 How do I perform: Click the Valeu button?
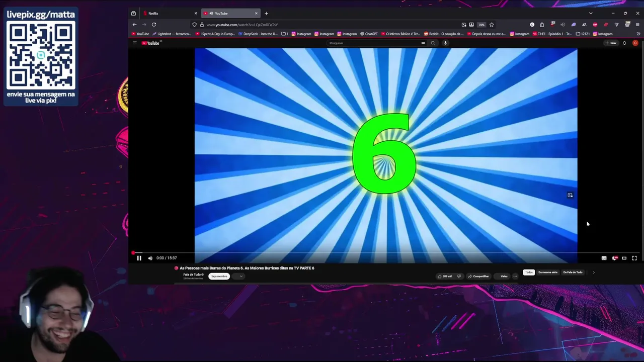pyautogui.click(x=502, y=276)
